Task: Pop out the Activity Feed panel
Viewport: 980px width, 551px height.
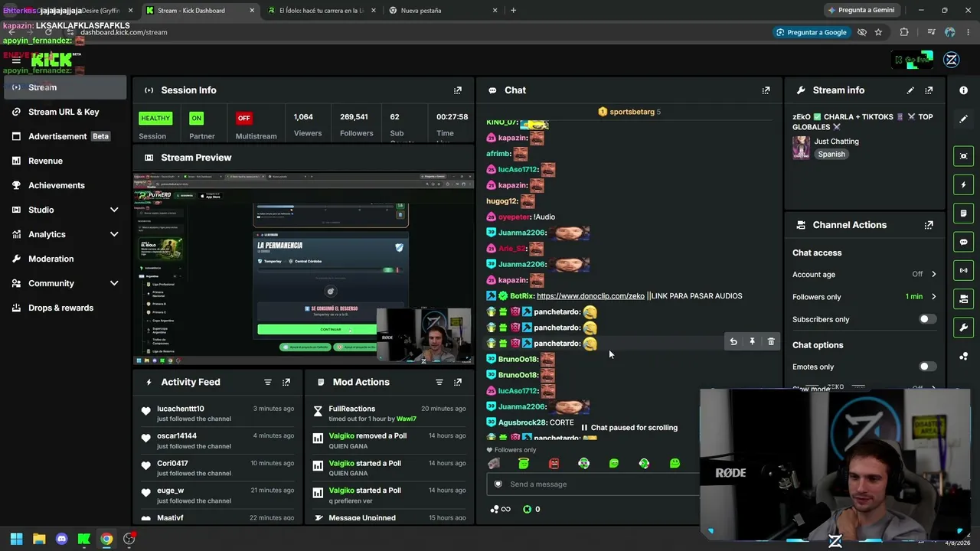Action: [286, 382]
